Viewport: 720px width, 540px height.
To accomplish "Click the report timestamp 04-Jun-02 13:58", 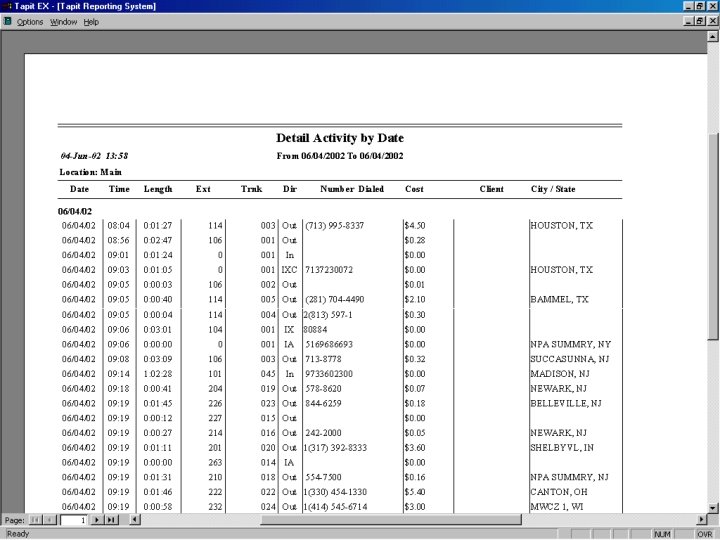I will point(94,156).
